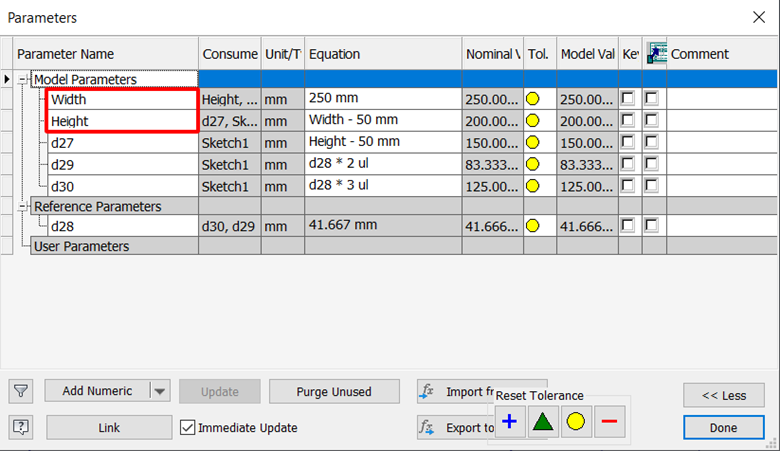
Task: Set tolerance to upper with blue plus
Action: pyautogui.click(x=509, y=422)
